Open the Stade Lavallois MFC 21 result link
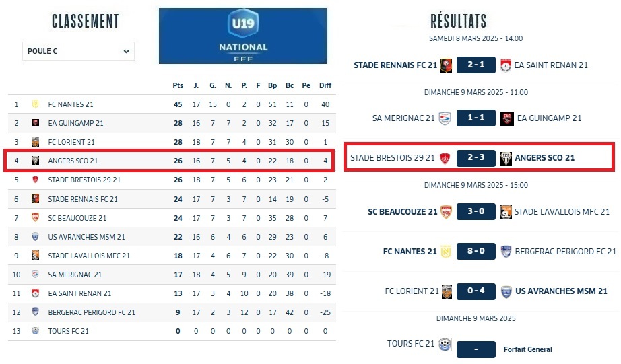This screenshot has width=621, height=364. [562, 212]
